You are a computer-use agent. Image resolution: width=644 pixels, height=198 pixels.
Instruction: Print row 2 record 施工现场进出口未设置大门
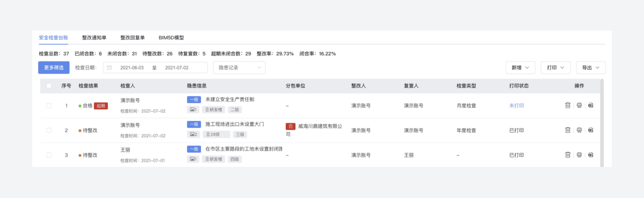pos(579,130)
